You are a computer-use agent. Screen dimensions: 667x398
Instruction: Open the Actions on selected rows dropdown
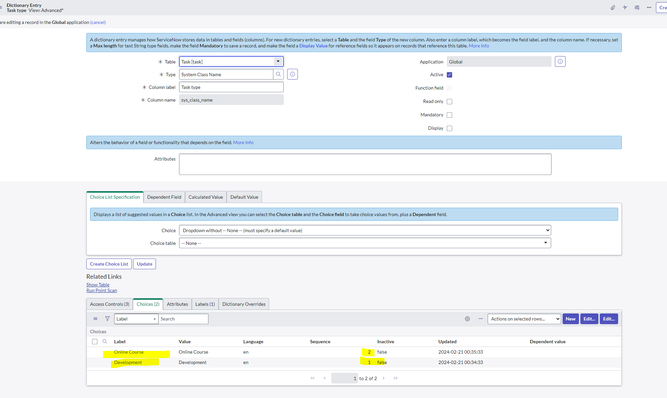(524, 319)
